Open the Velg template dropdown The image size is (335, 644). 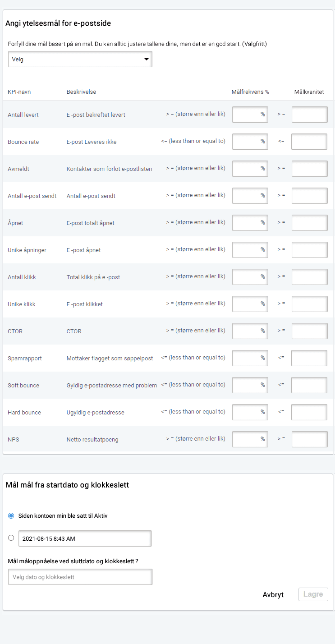pos(80,59)
